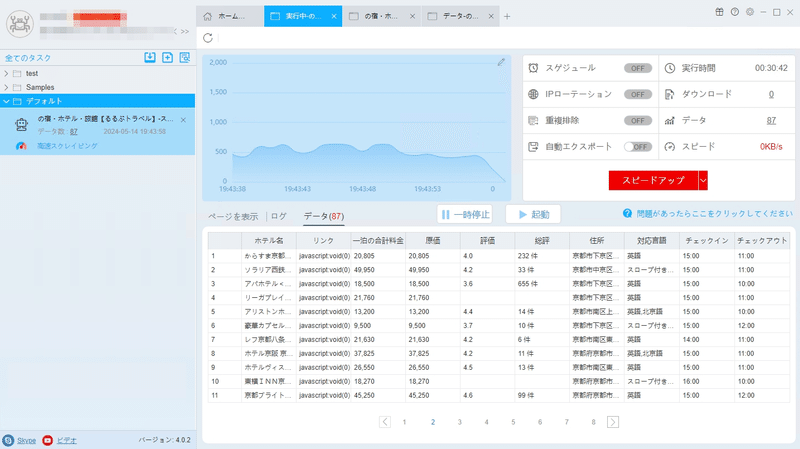Click the Skype icon in the footer
This screenshot has width=800, height=449.
point(8,440)
